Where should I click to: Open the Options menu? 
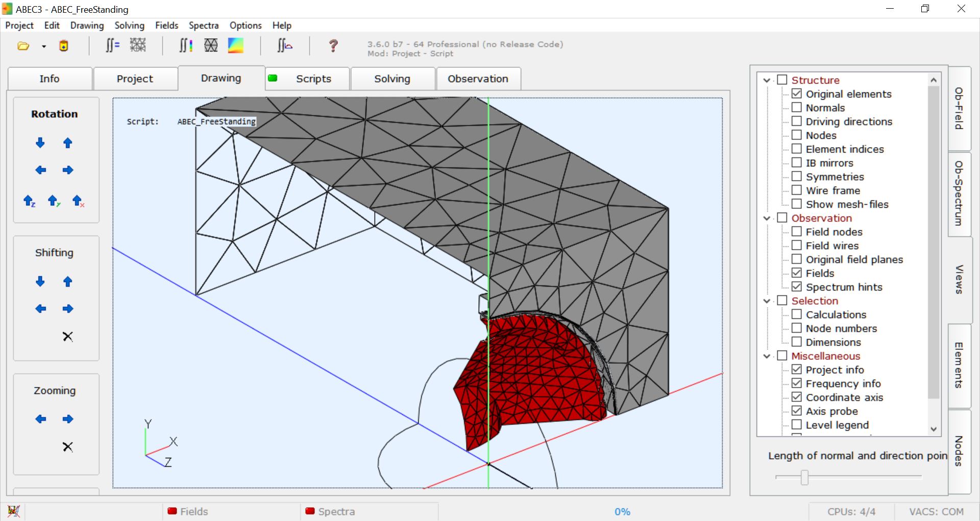pyautogui.click(x=246, y=26)
